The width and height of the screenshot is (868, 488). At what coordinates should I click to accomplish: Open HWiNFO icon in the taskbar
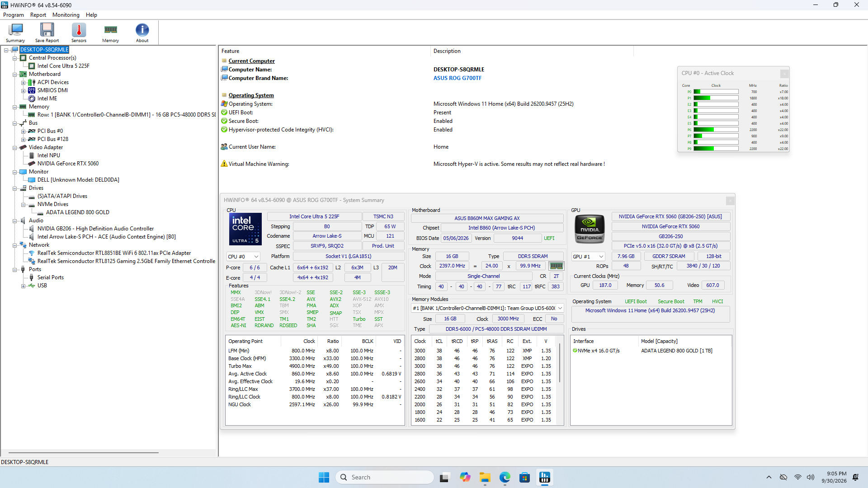pos(545,477)
